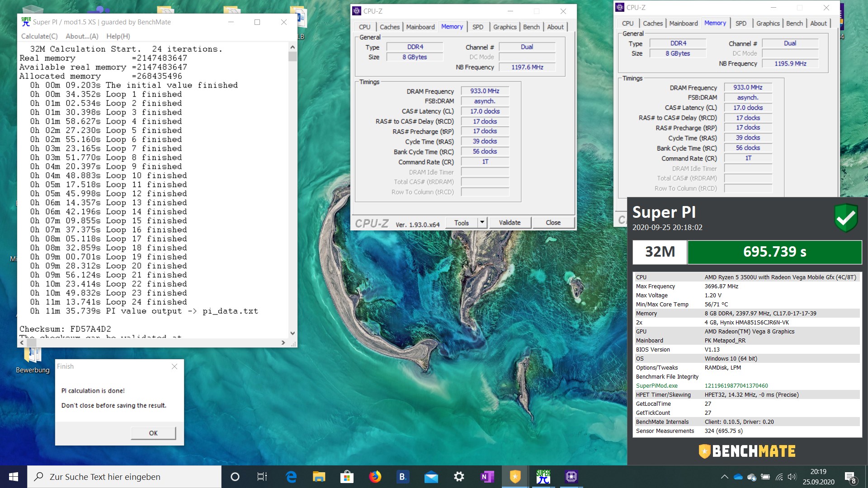
Task: Open the Calculate(C) menu in Super PI
Action: click(x=39, y=36)
